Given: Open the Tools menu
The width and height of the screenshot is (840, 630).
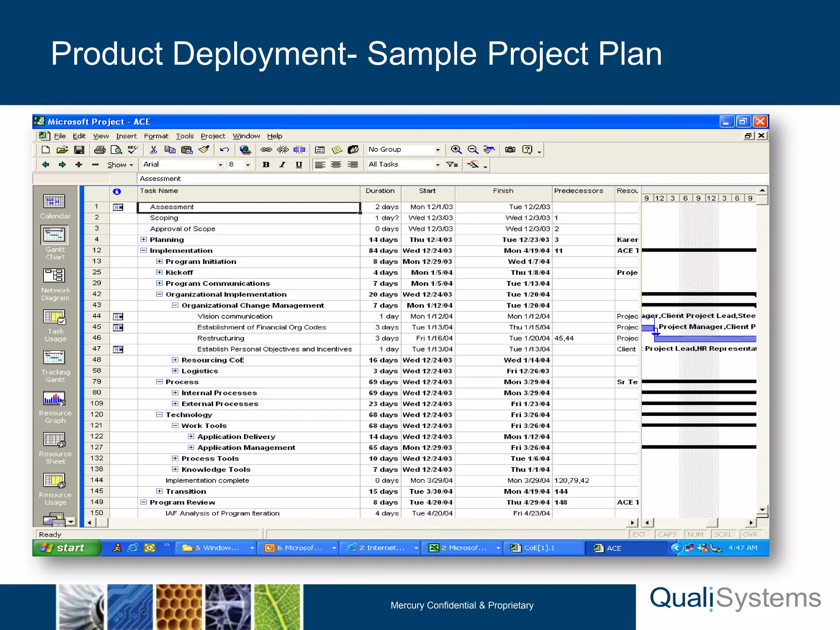Looking at the screenshot, I should click(x=185, y=136).
